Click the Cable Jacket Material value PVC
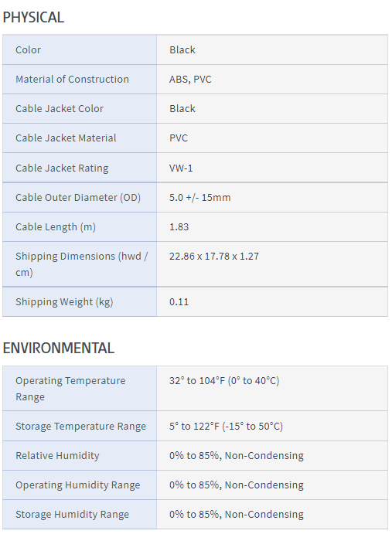 tap(179, 138)
